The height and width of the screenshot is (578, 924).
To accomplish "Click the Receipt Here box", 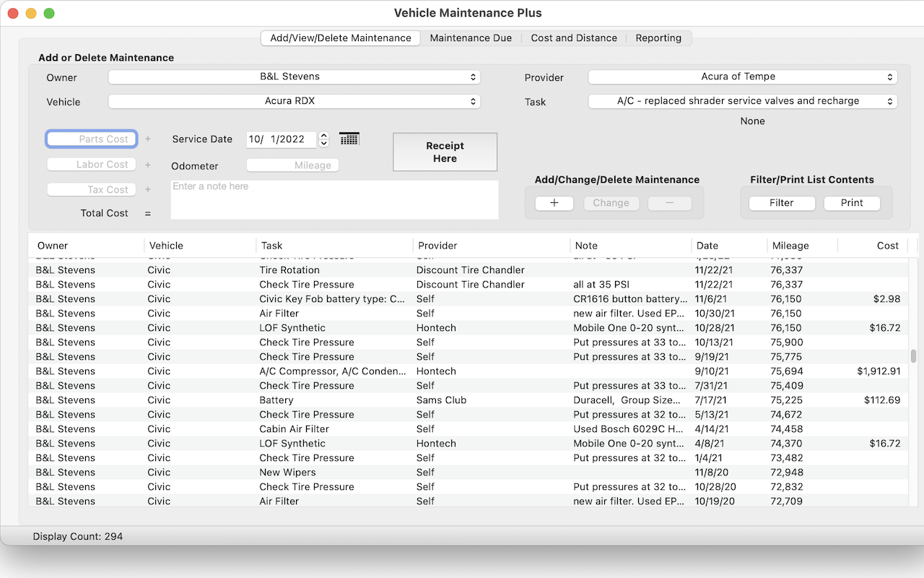I will pos(445,152).
